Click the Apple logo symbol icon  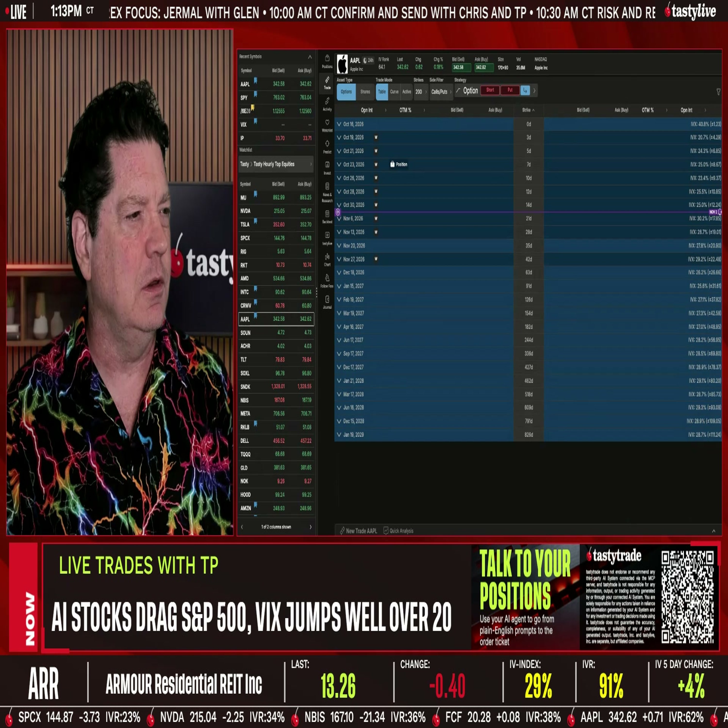point(342,64)
